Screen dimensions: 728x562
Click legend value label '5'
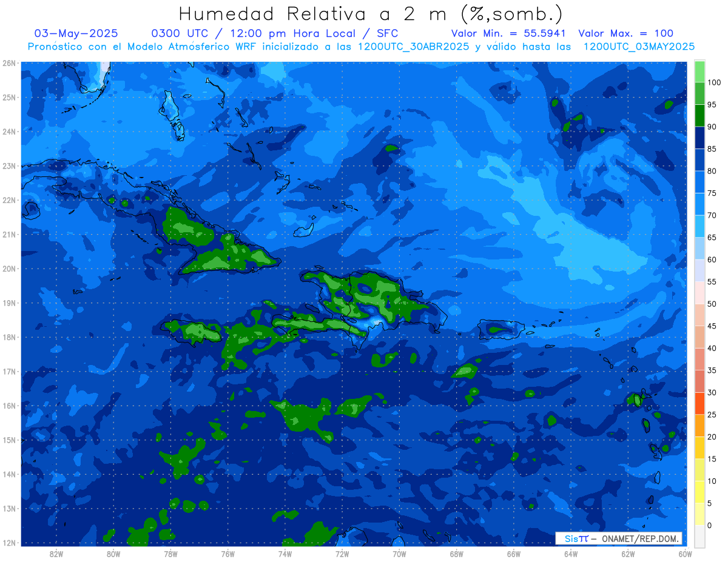[x=709, y=503]
